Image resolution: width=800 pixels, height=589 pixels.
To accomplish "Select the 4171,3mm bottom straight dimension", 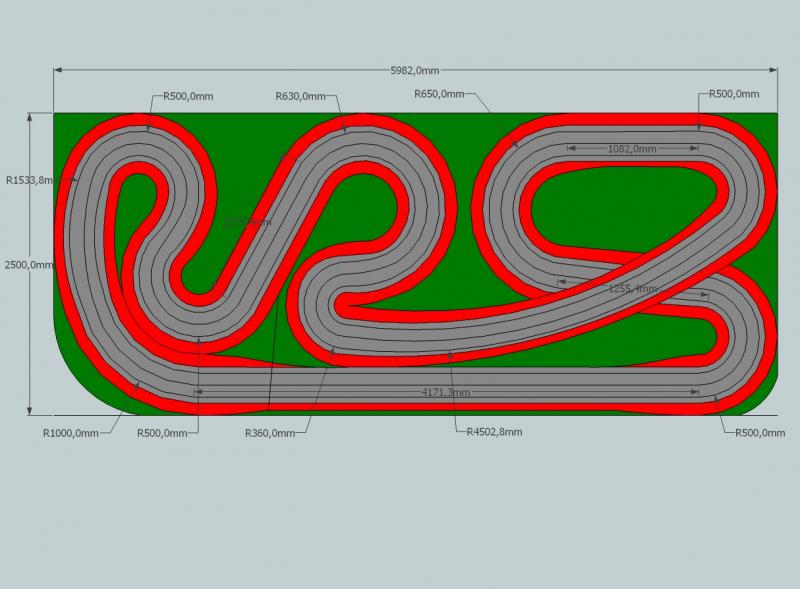I will coord(445,393).
